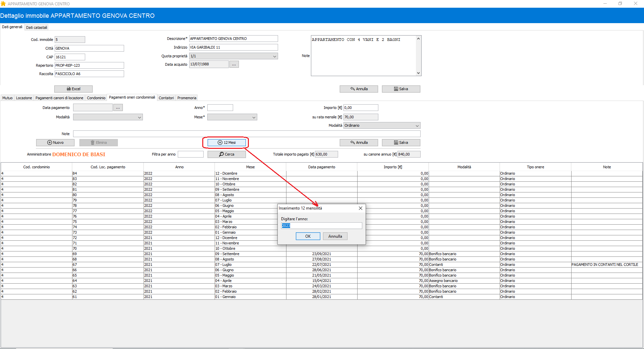This screenshot has width=644, height=349.
Task: Click the Excel export button
Action: [x=73, y=89]
